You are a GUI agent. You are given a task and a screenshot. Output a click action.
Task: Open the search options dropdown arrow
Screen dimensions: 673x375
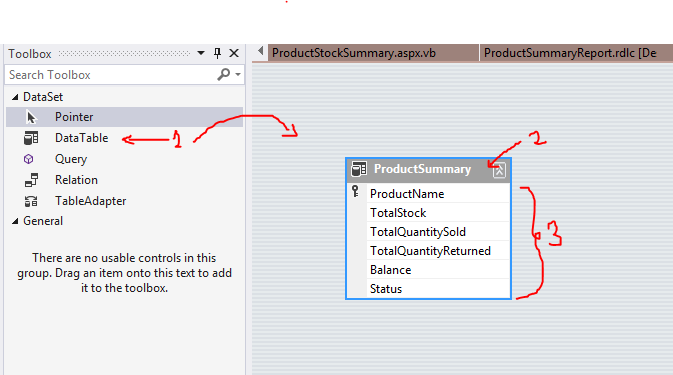(x=238, y=75)
